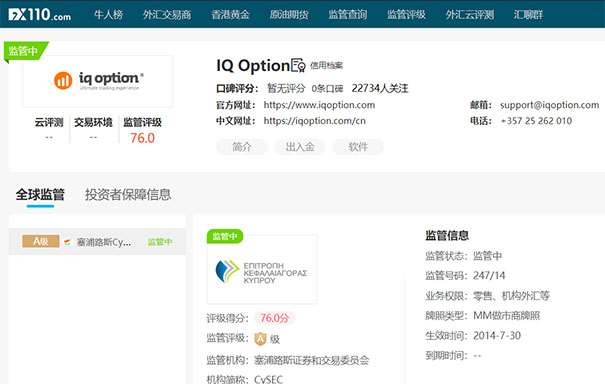
Task: Open the 牛人榜 menu item
Action: pos(108,15)
